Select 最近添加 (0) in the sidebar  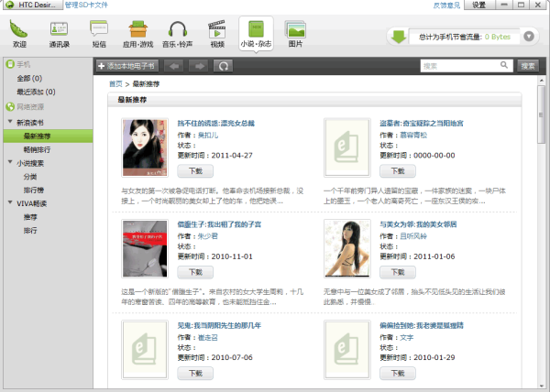(36, 92)
